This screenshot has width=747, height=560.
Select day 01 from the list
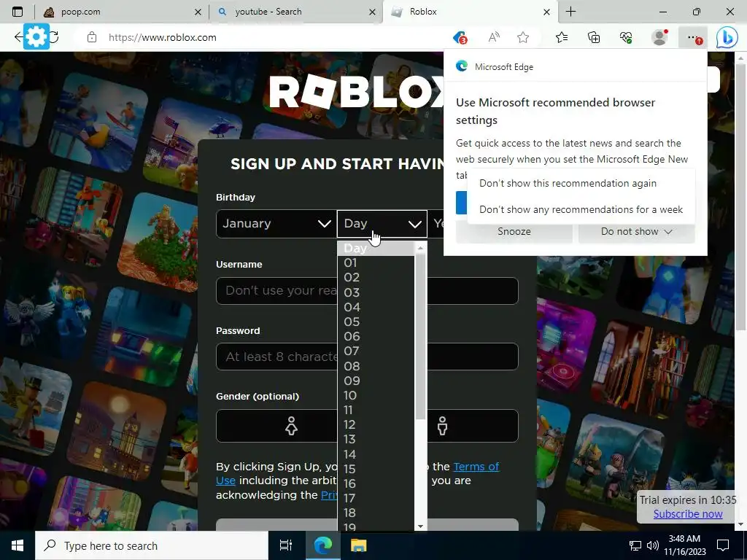click(376, 262)
